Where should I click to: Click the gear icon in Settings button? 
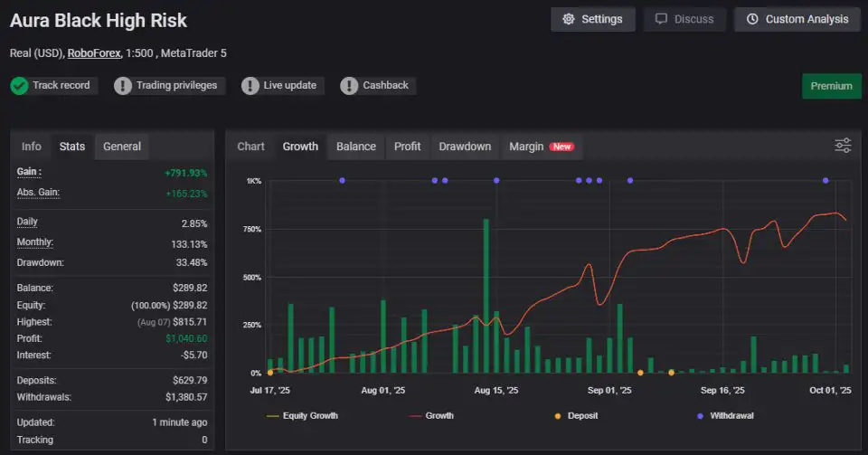(x=569, y=19)
